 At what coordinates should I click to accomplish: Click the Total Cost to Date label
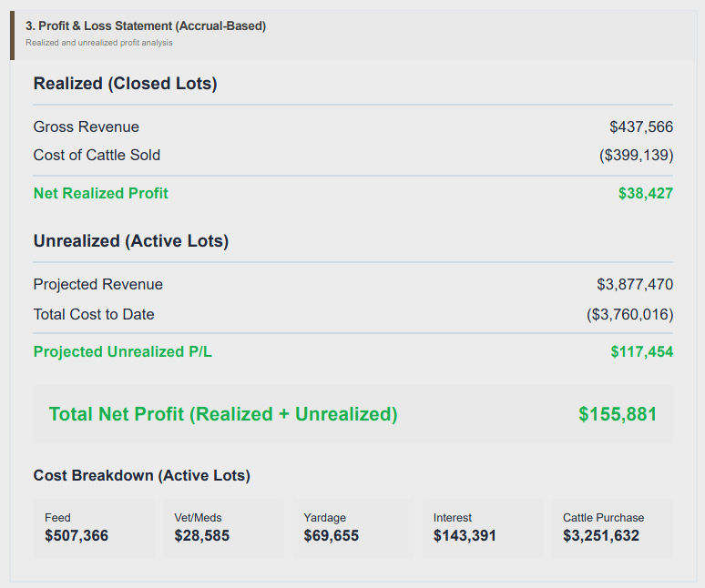[x=94, y=314]
